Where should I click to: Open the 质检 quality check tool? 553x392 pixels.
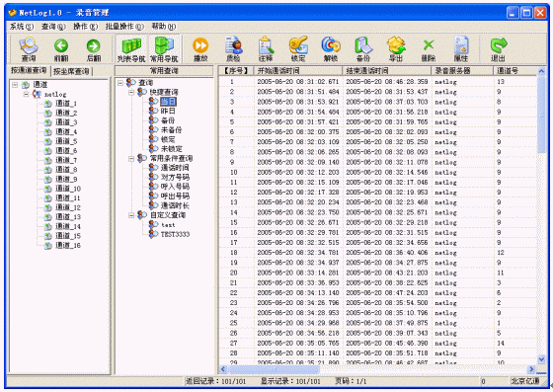[x=233, y=49]
